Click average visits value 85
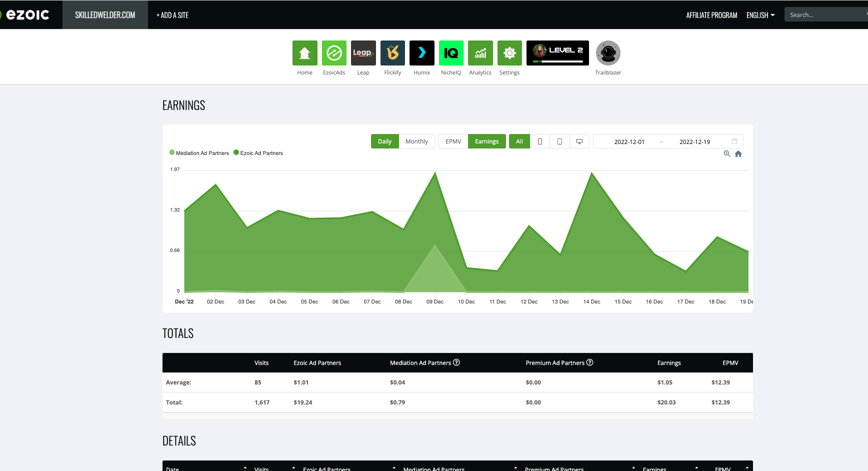This screenshot has height=471, width=868. tap(258, 382)
